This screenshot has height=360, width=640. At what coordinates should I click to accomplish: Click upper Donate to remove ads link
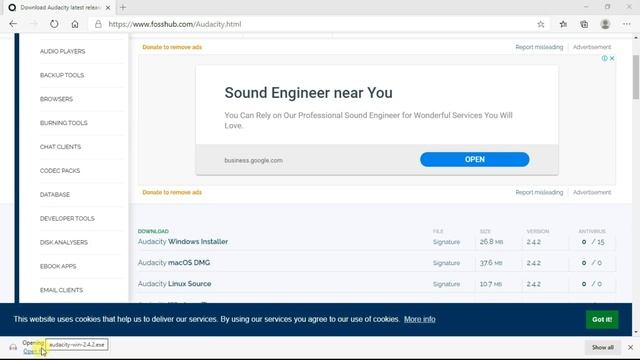pyautogui.click(x=172, y=47)
